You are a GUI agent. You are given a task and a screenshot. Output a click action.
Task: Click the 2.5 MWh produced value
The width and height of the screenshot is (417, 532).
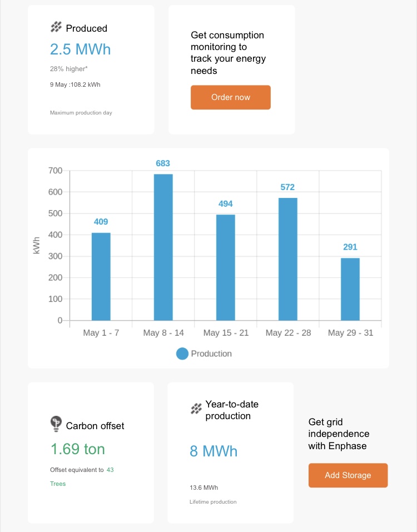pos(81,49)
